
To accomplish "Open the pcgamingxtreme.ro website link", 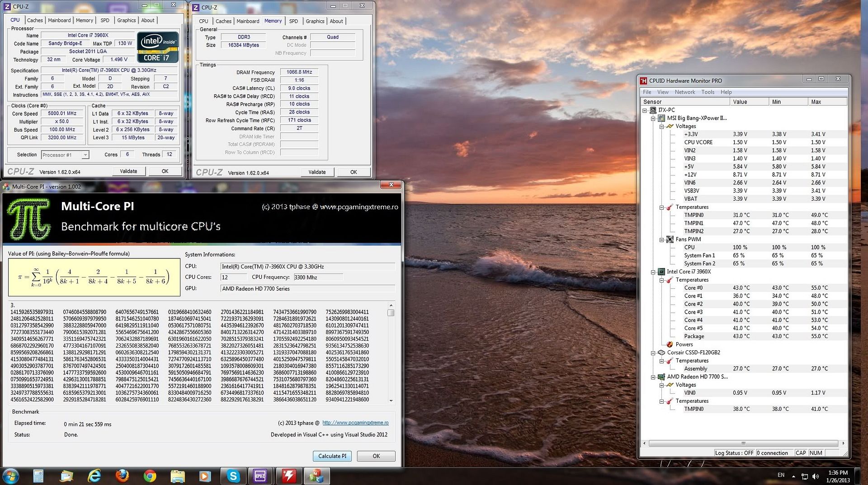I will coord(355,423).
